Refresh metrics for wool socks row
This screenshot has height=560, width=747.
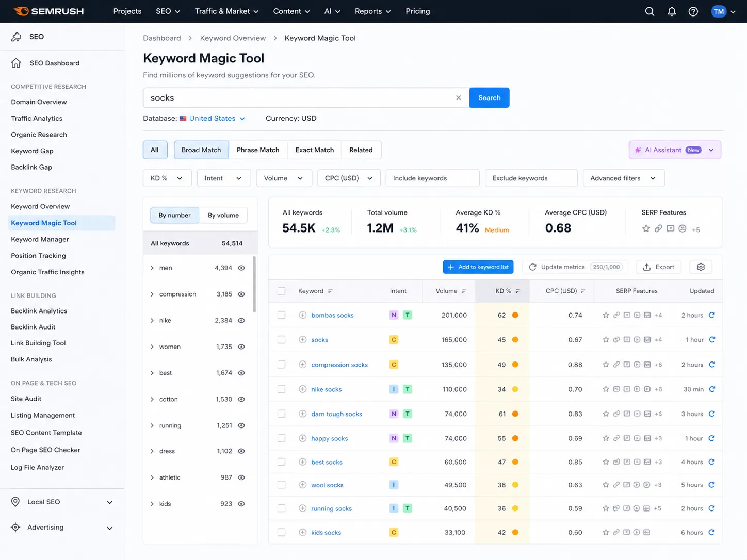pos(712,485)
